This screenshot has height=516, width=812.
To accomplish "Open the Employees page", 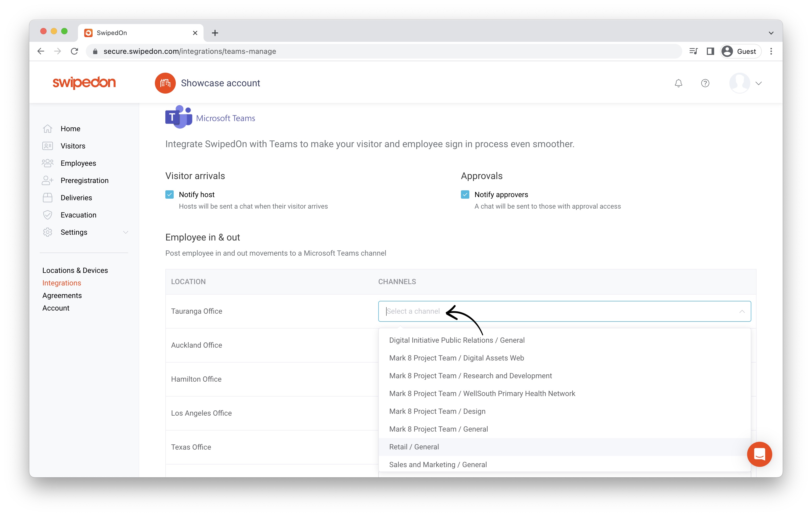I will 78,163.
